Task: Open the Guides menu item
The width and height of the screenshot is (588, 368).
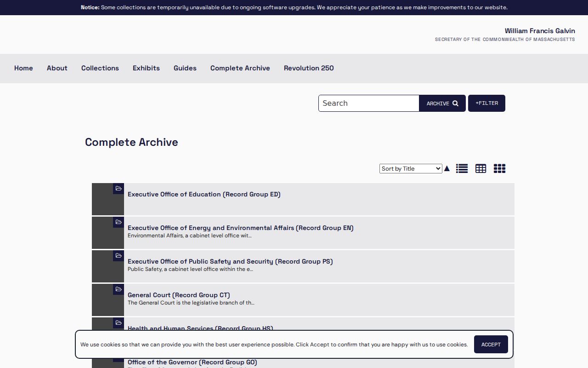Action: click(x=185, y=68)
